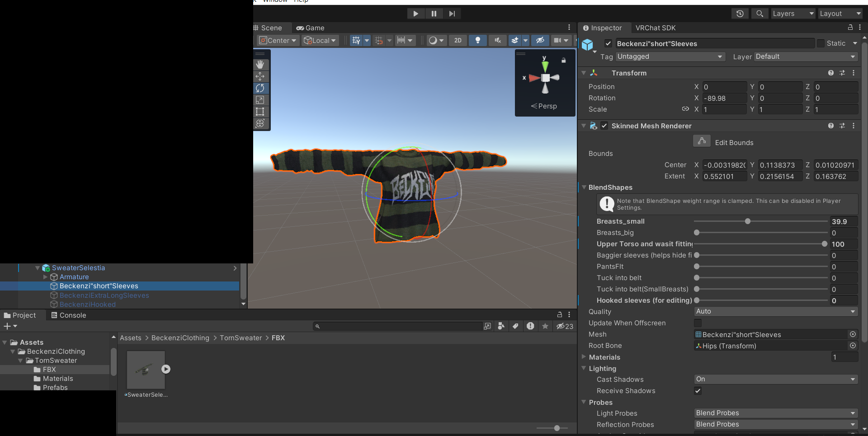Collapse the BlendShapes section
The image size is (868, 436).
click(584, 187)
